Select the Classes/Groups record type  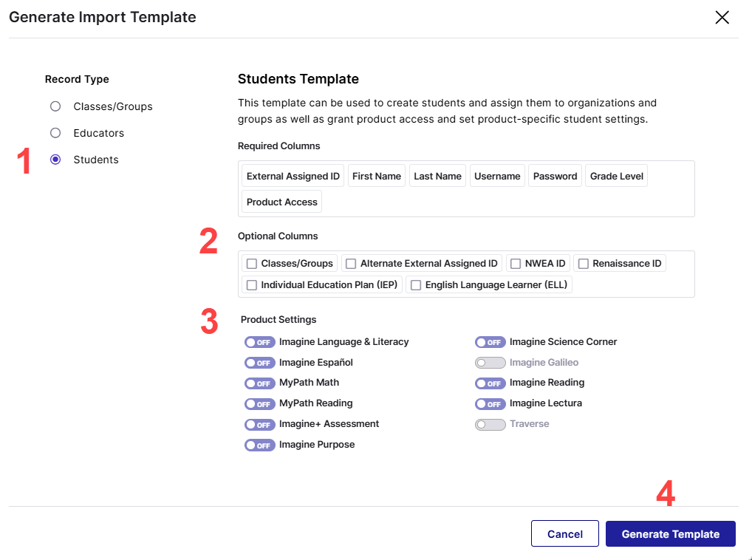[x=55, y=106]
